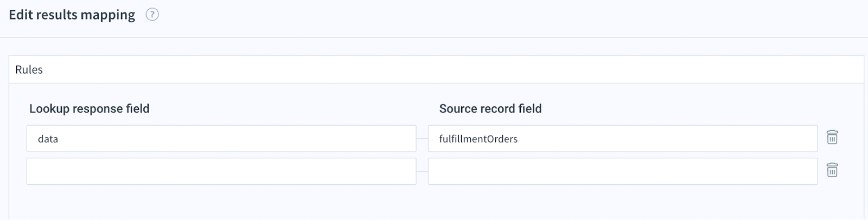Click the right end of the first Lookup response input
The image size is (868, 220).
tap(407, 139)
